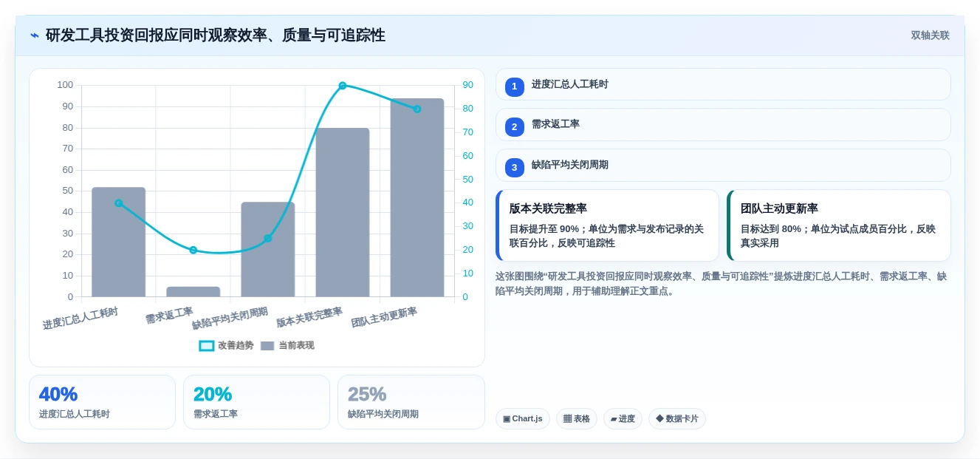Image resolution: width=980 pixels, height=459 pixels.
Task: Click the x-axis label 进度汇总人工耗时
Action: coord(80,319)
